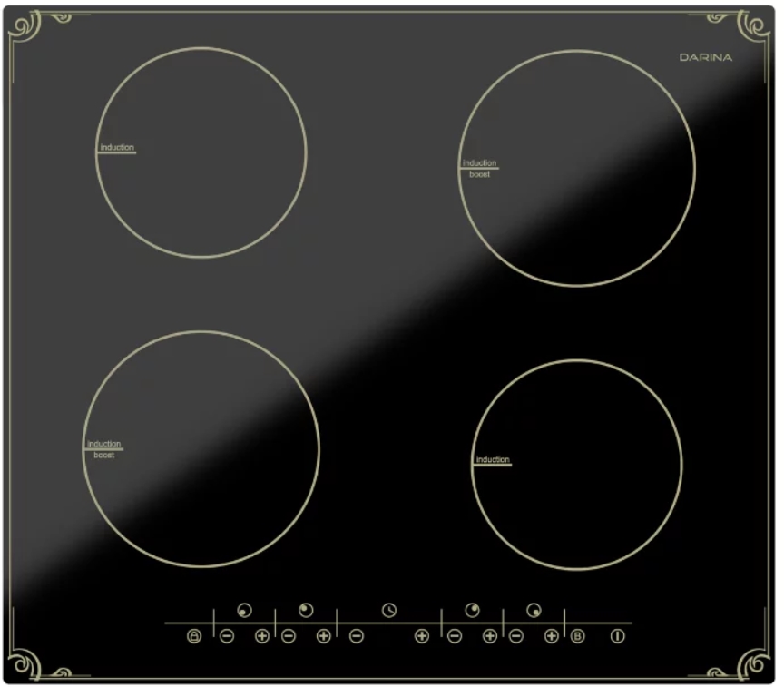This screenshot has width=784, height=687.
Task: Increase the rear-left zone power with plus
Action: (323, 636)
